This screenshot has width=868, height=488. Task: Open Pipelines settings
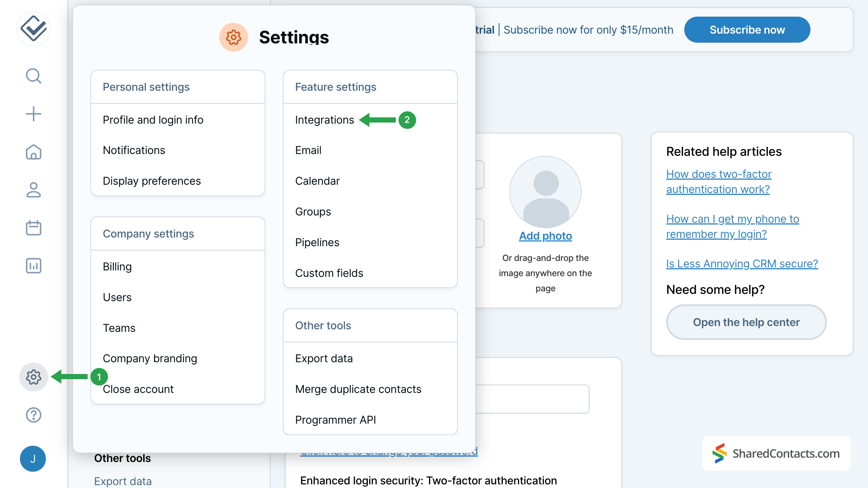317,242
